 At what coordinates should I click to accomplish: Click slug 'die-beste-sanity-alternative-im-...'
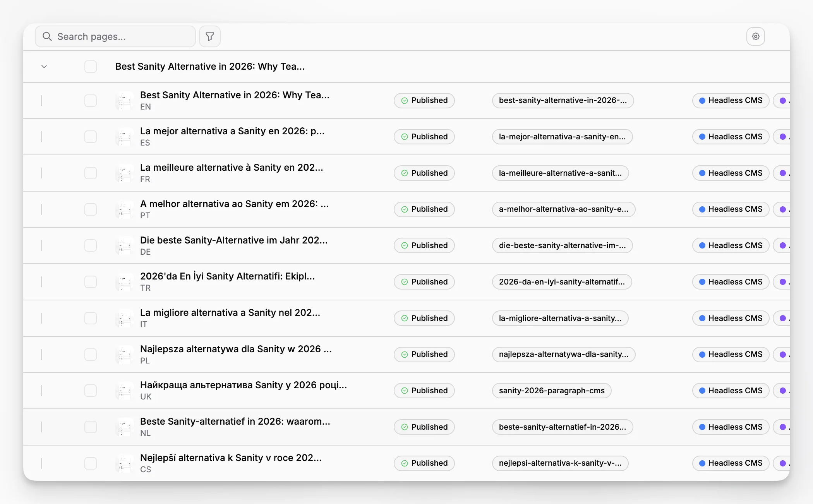(x=562, y=245)
